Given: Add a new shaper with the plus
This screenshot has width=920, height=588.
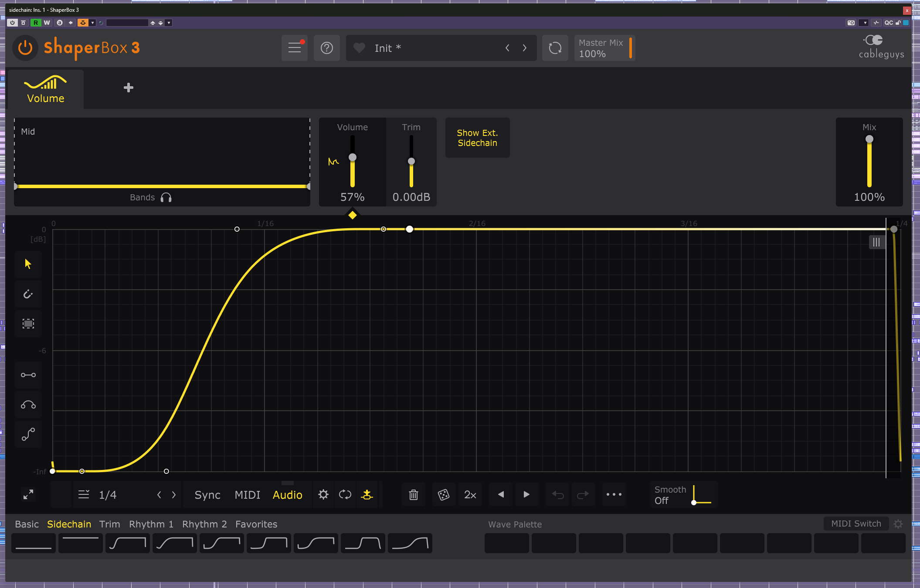Looking at the screenshot, I should click(x=128, y=88).
